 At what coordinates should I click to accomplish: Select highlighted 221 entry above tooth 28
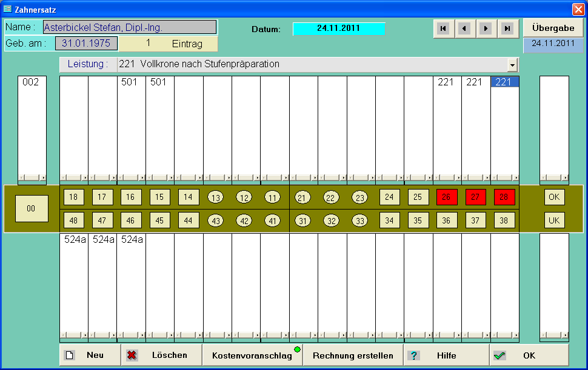click(504, 82)
